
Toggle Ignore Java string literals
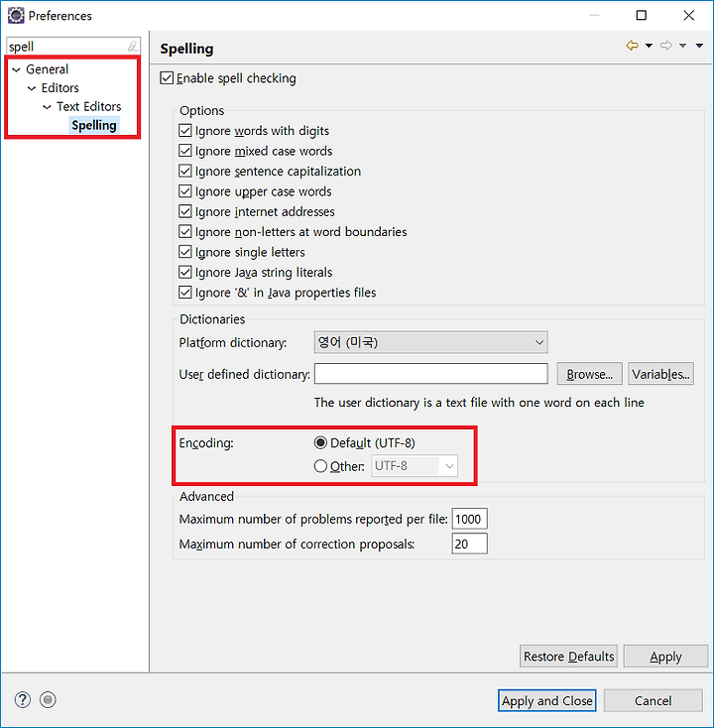click(x=184, y=272)
